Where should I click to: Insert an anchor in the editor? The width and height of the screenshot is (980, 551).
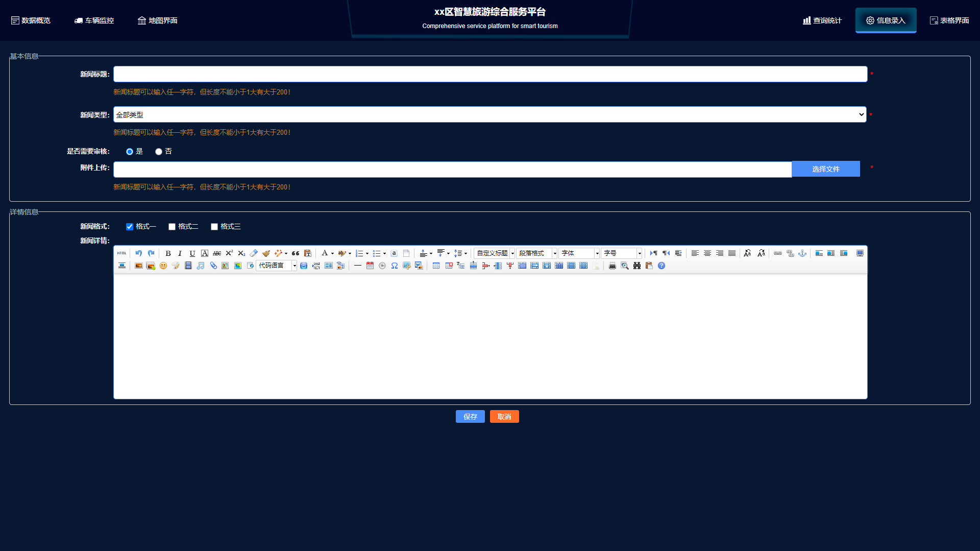click(x=802, y=253)
